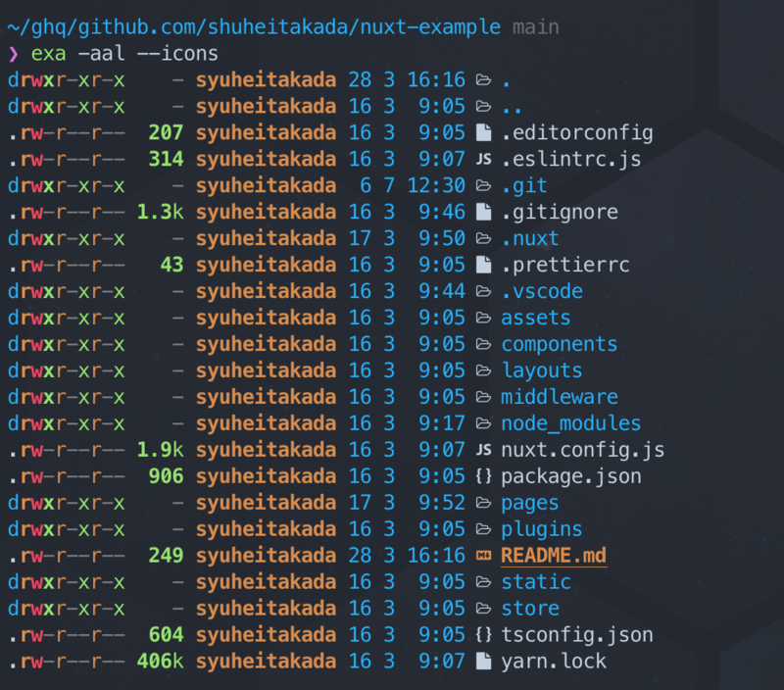
Task: Click the README.md file name
Action: 554,556
